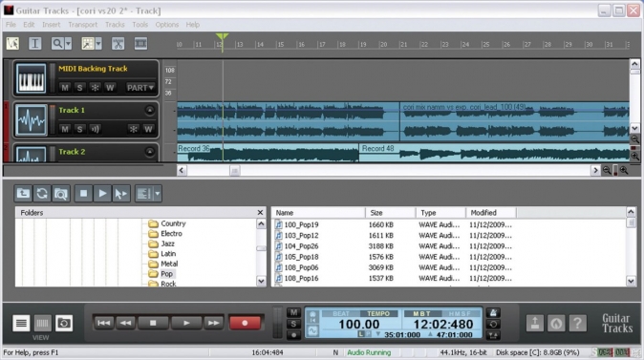Expand Track 2 round arrow button
The width and height of the screenshot is (644, 360).
point(149,152)
